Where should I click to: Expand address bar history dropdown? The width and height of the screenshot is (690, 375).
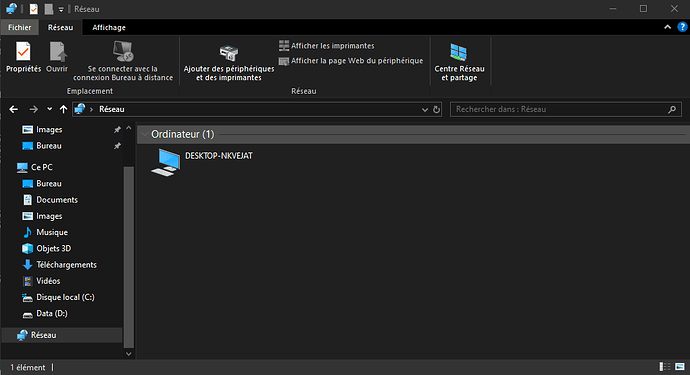click(x=425, y=110)
